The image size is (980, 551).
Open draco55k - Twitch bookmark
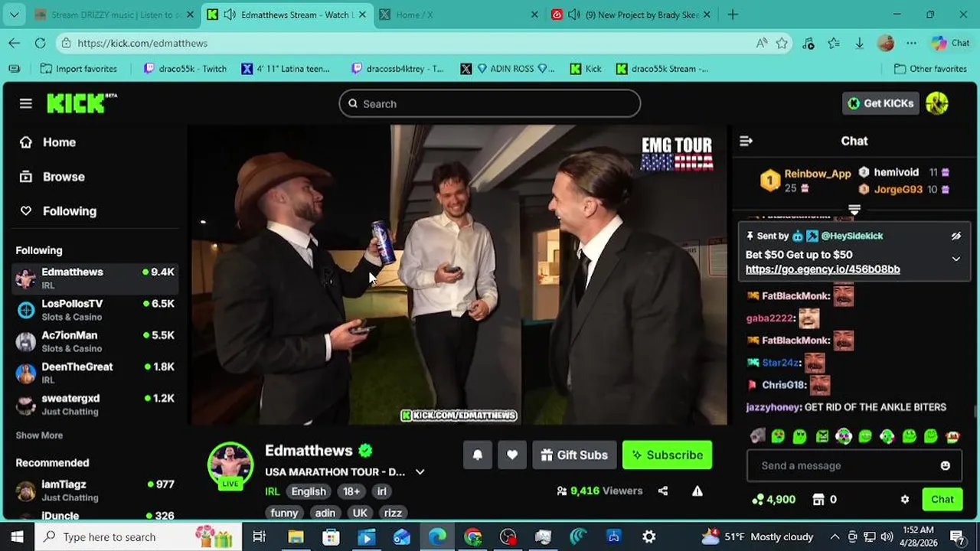tap(185, 69)
